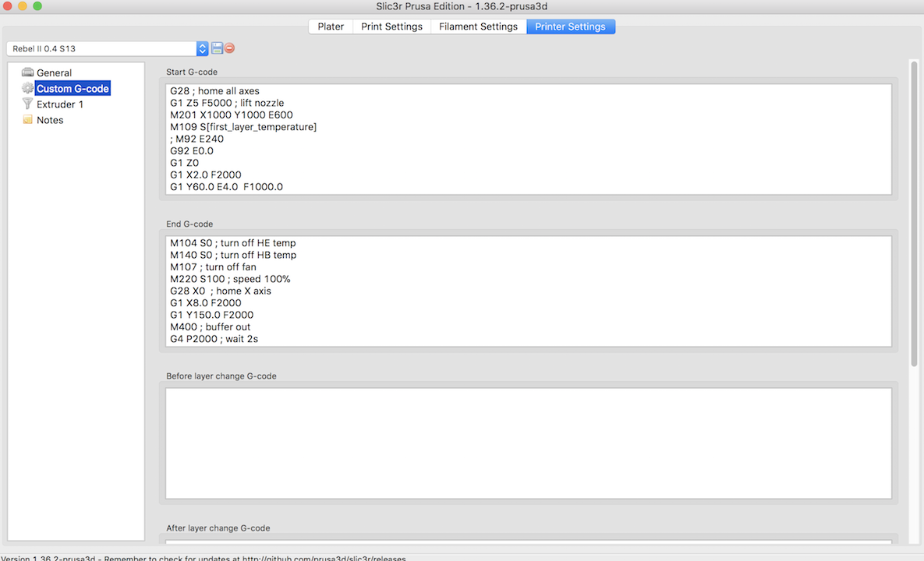Open the Print Settings tab

tap(391, 26)
